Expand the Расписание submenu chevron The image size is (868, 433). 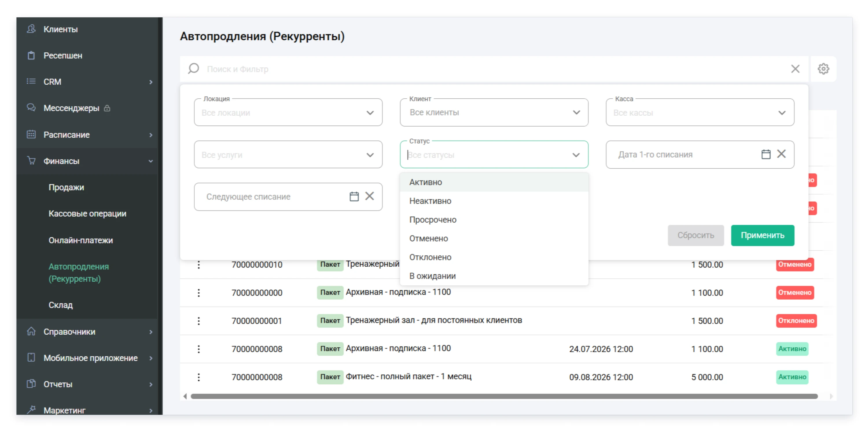pyautogui.click(x=151, y=135)
